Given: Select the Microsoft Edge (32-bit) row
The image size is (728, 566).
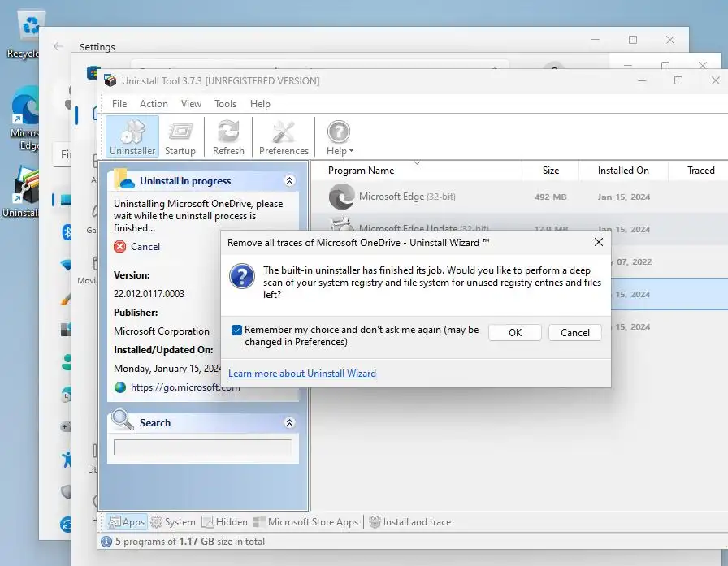Looking at the screenshot, I should [520, 197].
